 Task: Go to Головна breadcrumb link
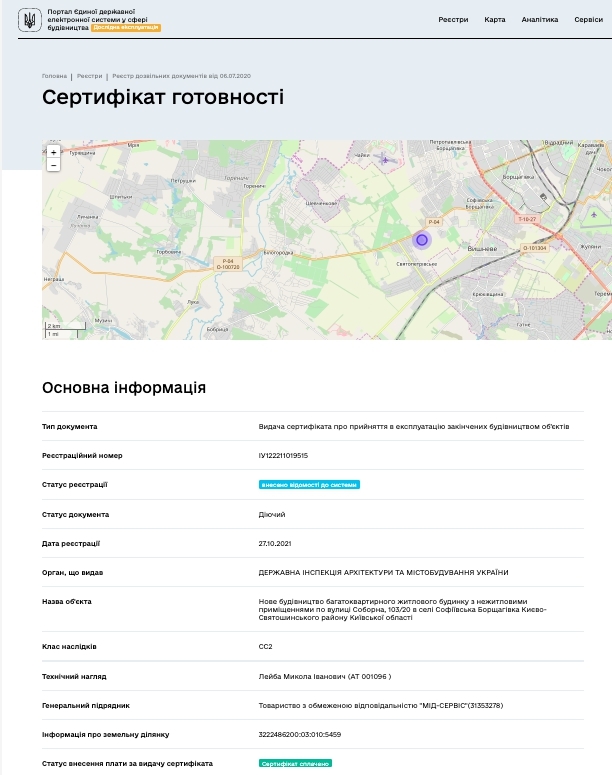tap(54, 76)
